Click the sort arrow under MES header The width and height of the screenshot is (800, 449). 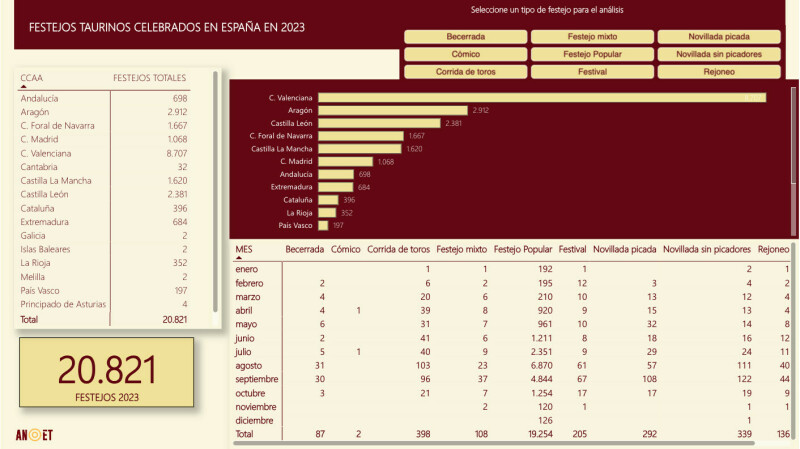tap(238, 257)
